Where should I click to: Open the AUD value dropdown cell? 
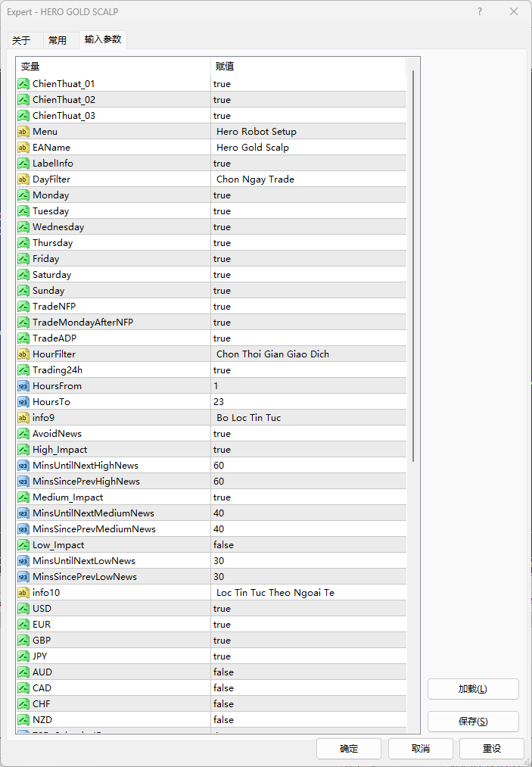pos(308,672)
